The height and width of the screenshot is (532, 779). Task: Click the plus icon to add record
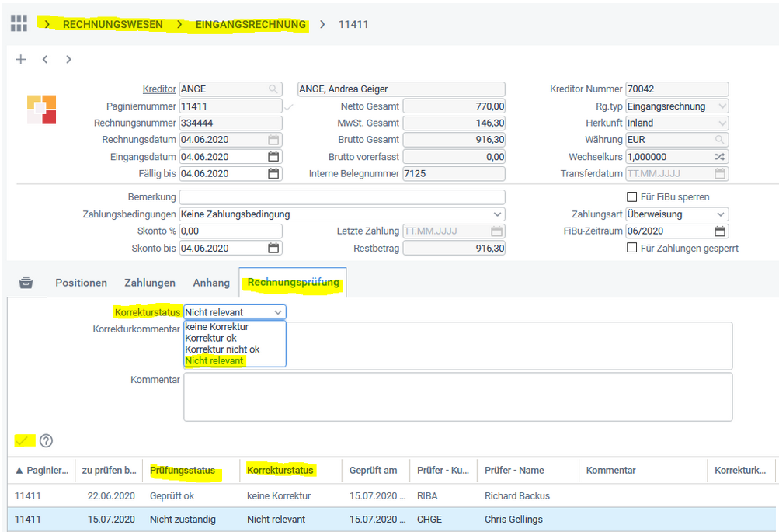pyautogui.click(x=21, y=60)
